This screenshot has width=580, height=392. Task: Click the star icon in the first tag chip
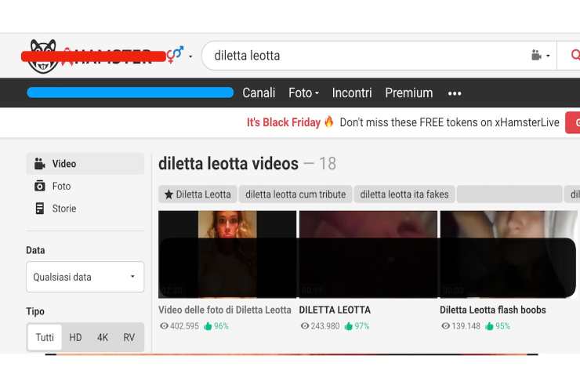point(169,194)
